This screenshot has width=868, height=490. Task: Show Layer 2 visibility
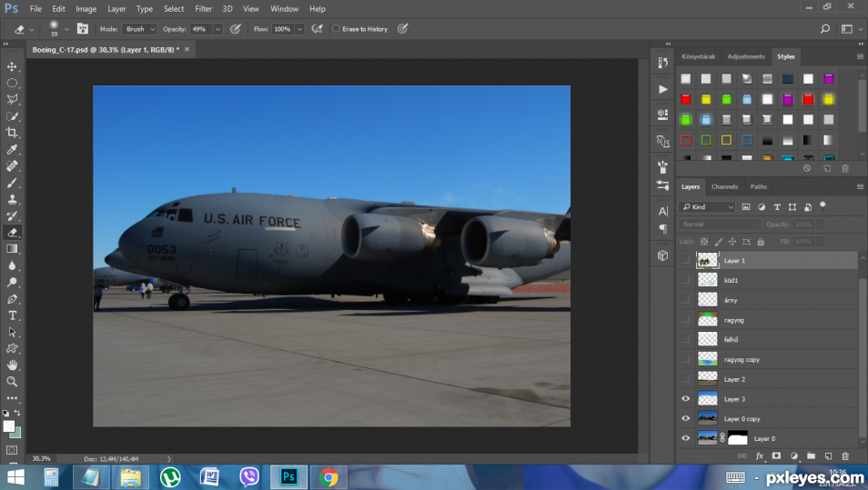tap(685, 379)
